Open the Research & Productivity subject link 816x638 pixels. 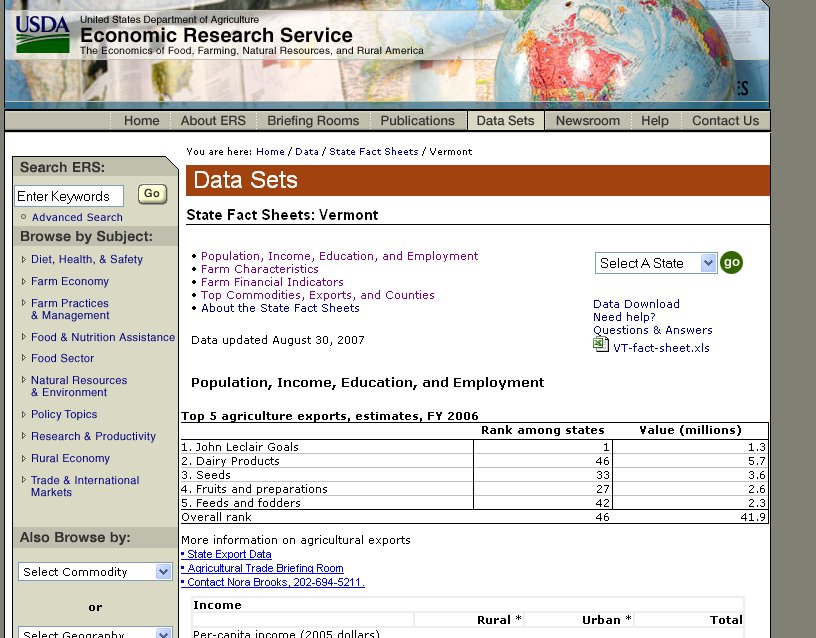click(x=93, y=436)
